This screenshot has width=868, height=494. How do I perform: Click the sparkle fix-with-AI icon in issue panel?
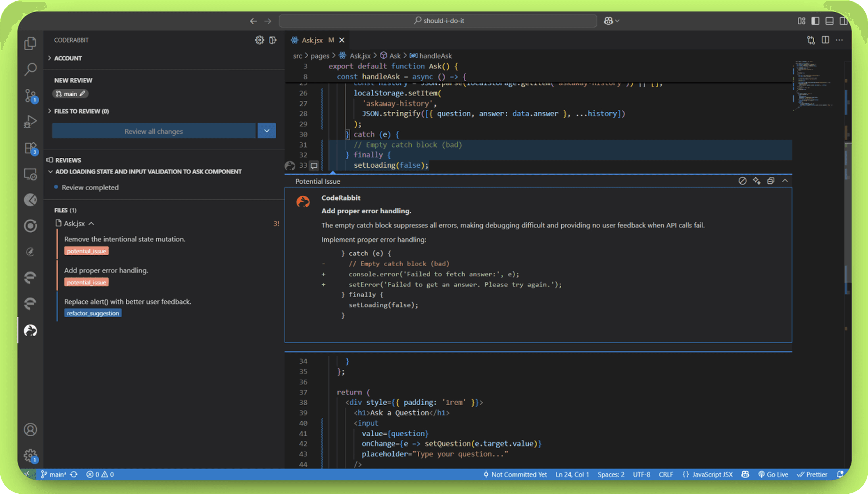(756, 181)
